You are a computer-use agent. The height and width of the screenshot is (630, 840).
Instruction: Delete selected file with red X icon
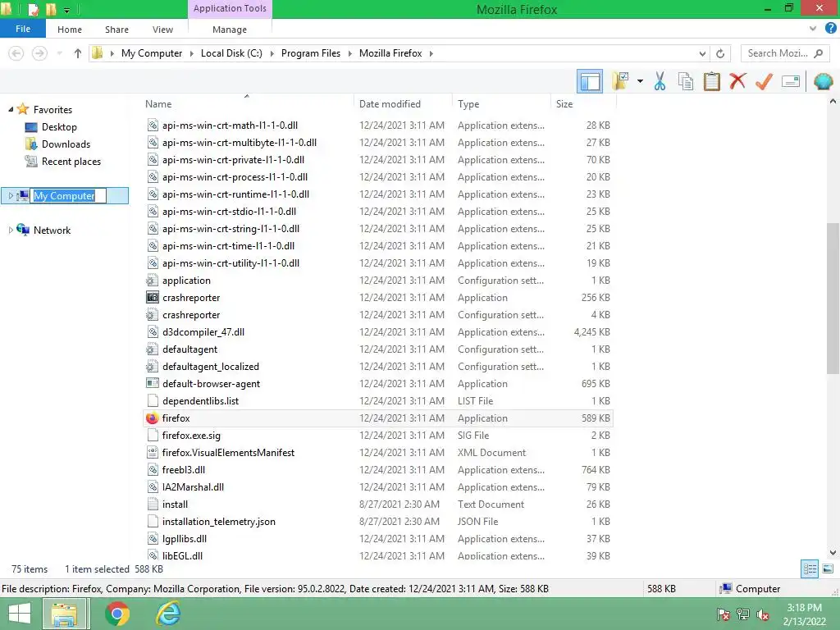(x=737, y=81)
